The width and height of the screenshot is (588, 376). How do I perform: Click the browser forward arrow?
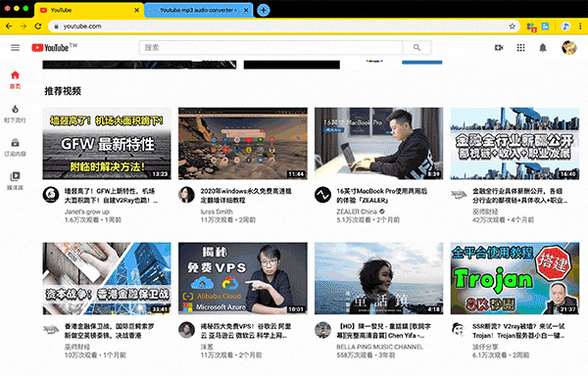24,26
